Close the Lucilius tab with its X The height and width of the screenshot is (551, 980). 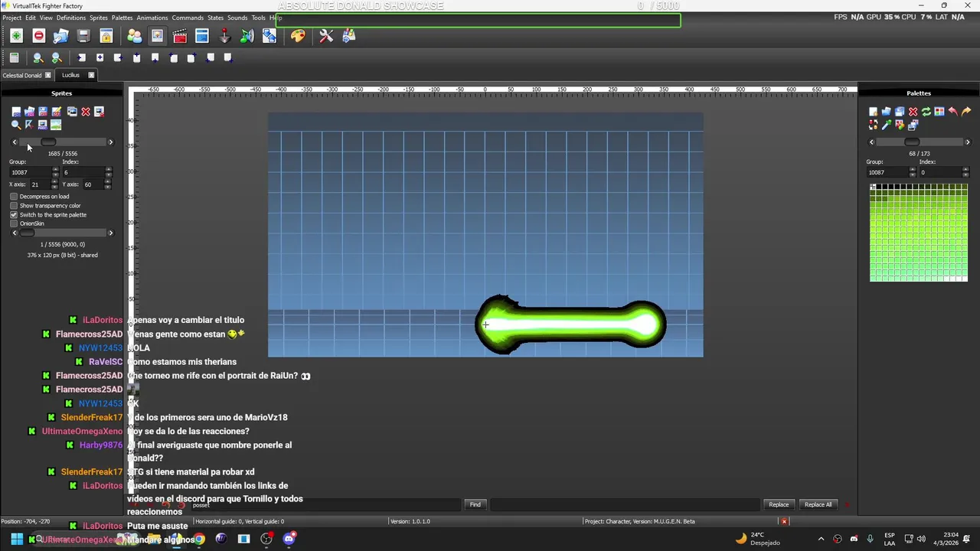[91, 75]
